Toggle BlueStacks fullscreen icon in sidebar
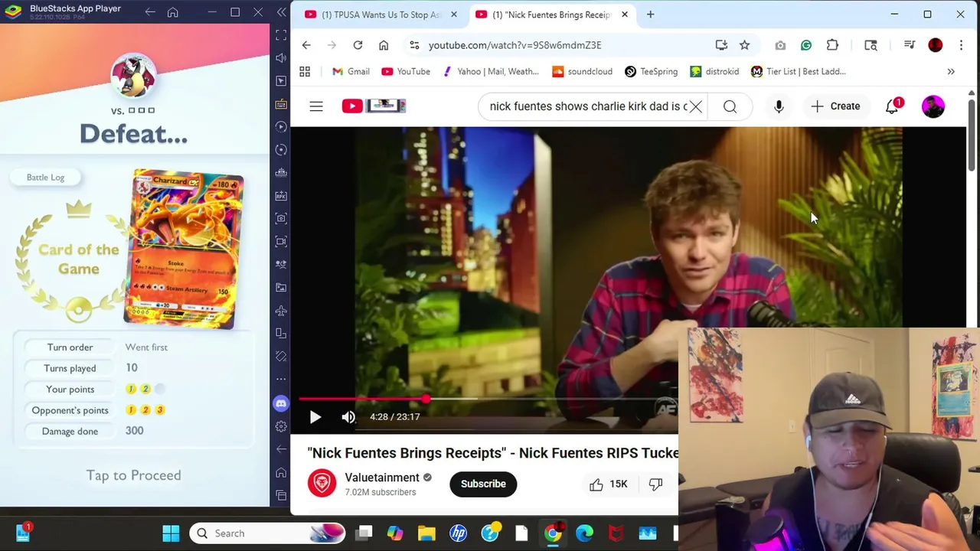 click(281, 35)
